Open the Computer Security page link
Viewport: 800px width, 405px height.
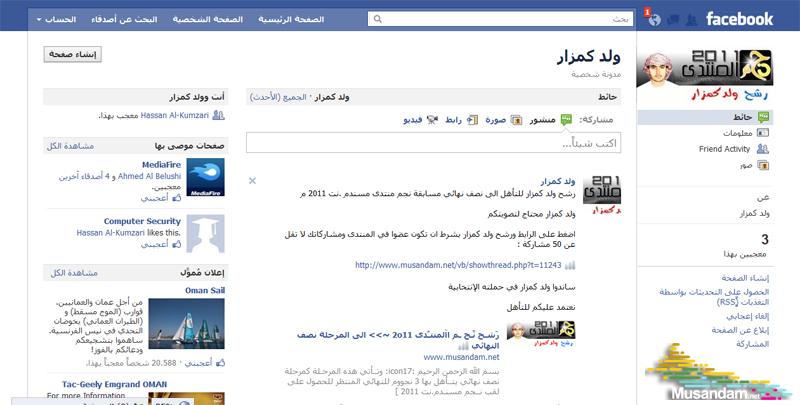142,221
